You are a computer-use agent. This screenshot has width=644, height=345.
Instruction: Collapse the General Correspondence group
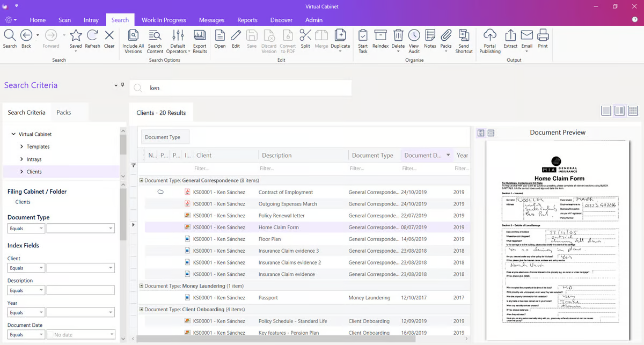coord(142,181)
